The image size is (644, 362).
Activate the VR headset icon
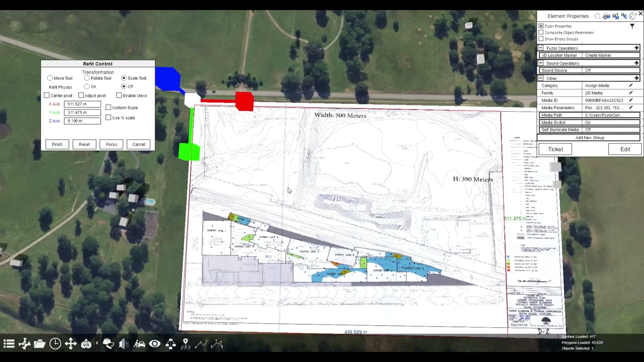point(86,344)
